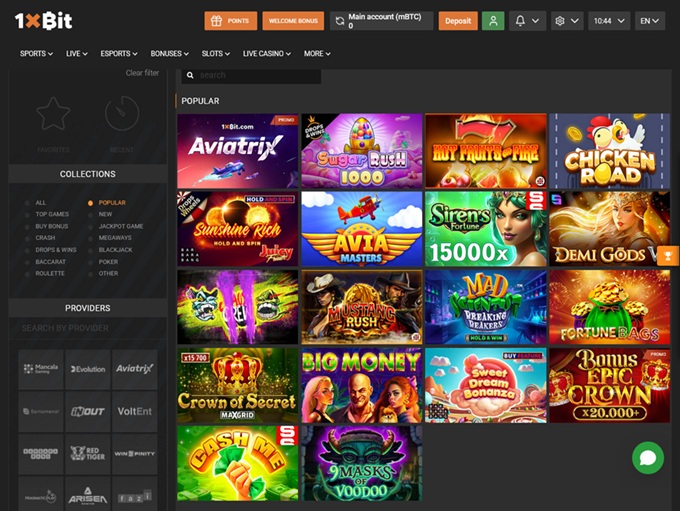Image resolution: width=680 pixels, height=511 pixels.
Task: Open the Esports menu
Action: click(x=121, y=53)
